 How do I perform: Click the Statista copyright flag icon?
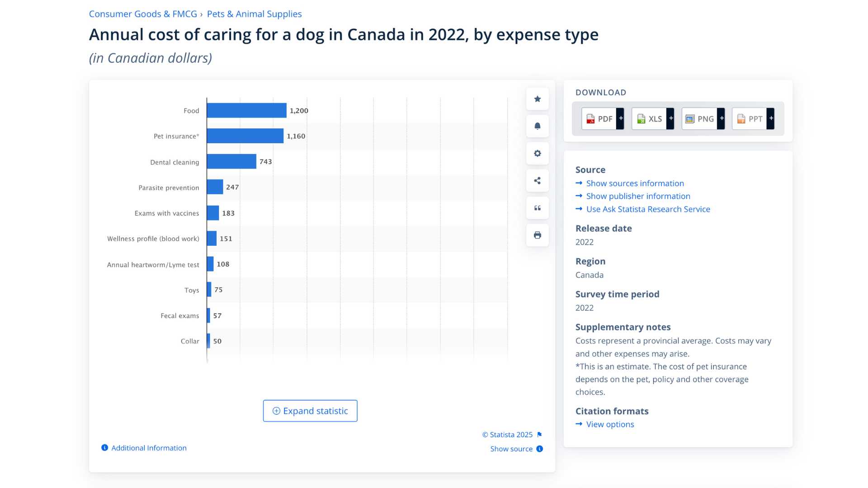coord(539,435)
